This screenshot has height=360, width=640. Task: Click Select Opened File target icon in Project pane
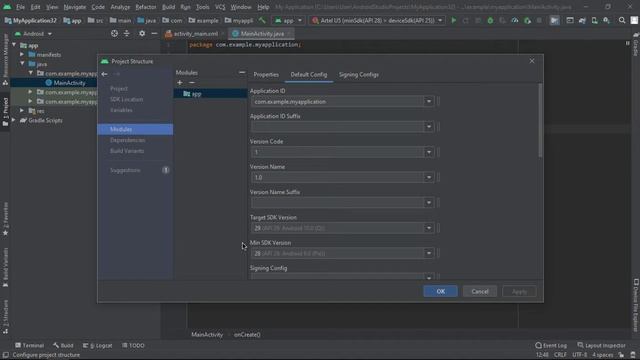point(114,33)
